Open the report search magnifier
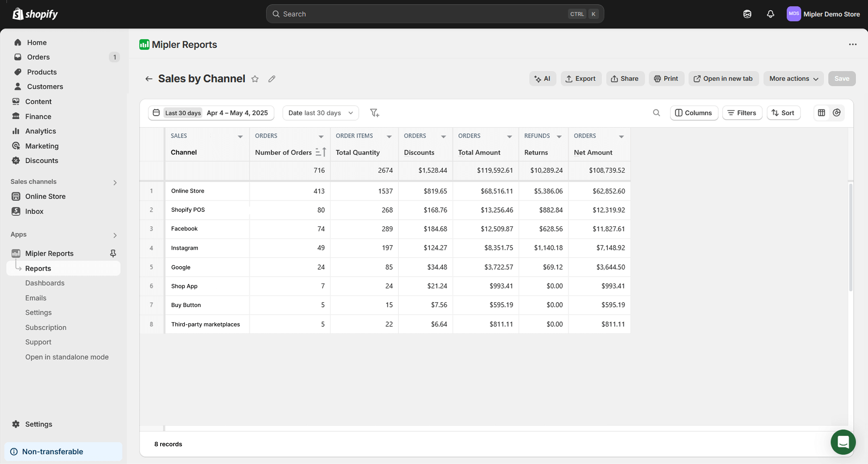Screen dimensions: 868x464 coord(656,113)
